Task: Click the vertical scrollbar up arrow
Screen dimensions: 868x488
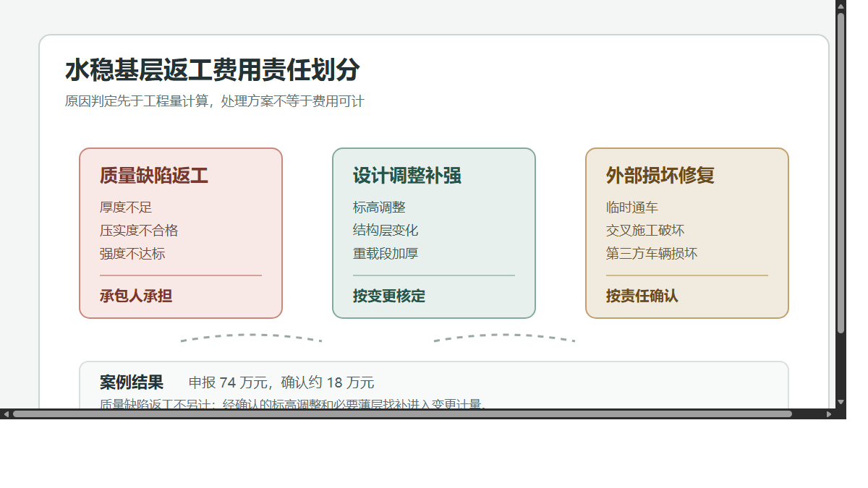Action: [x=841, y=6]
